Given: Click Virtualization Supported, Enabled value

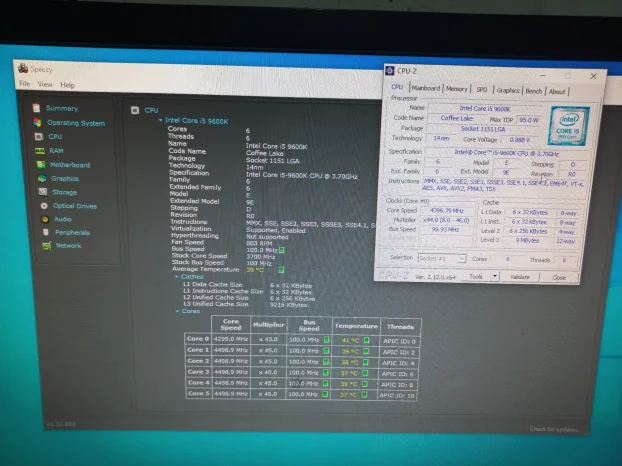Looking at the screenshot, I should pyautogui.click(x=276, y=230).
